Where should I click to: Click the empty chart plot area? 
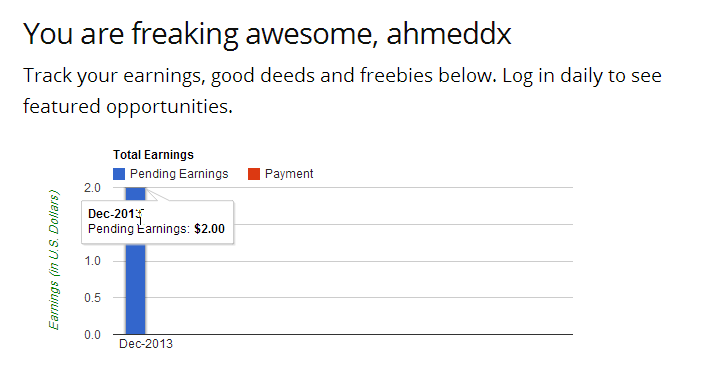[x=359, y=279]
